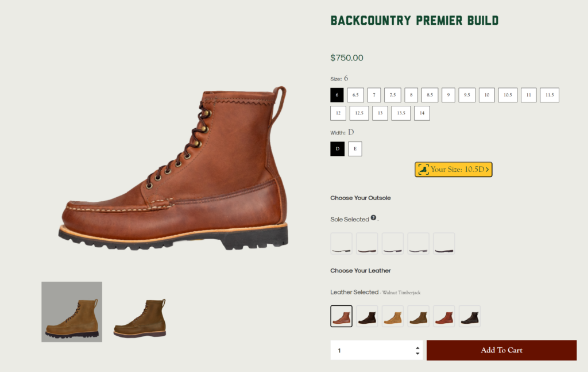Select the tan leather swatch
Viewport: 588px width, 372px height.
(393, 316)
